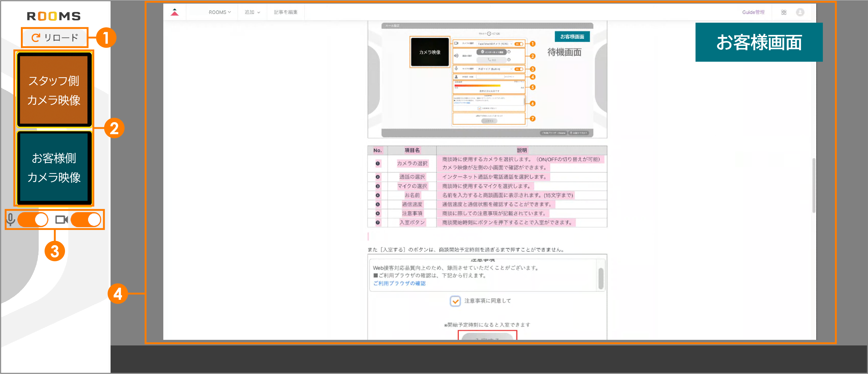This screenshot has height=374, width=868.
Task: Select the カメラの選択 table cell
Action: coord(412,163)
